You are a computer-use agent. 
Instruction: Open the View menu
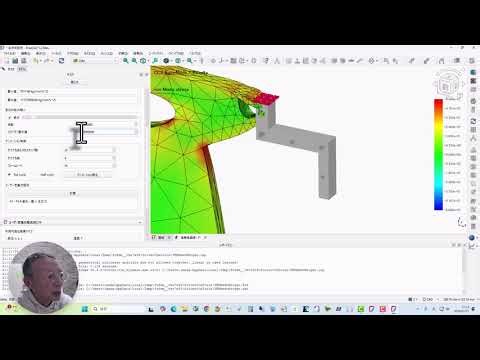(41, 53)
